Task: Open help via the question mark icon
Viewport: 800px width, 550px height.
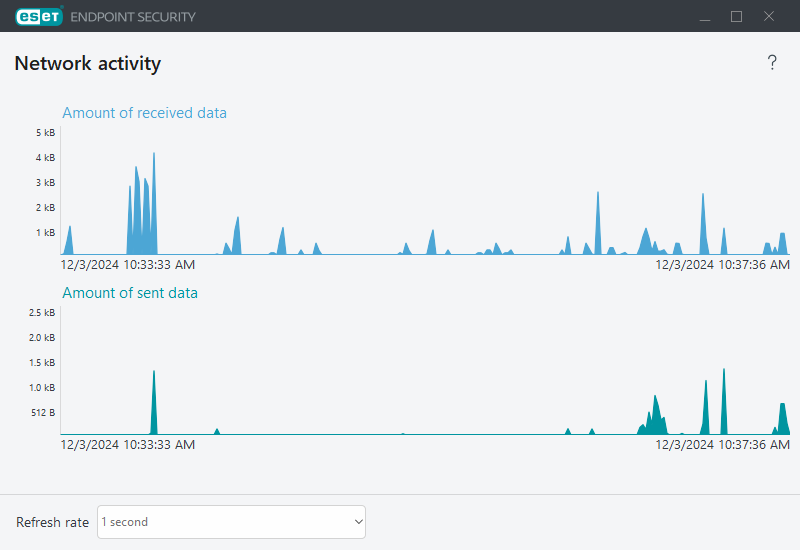Action: [772, 63]
